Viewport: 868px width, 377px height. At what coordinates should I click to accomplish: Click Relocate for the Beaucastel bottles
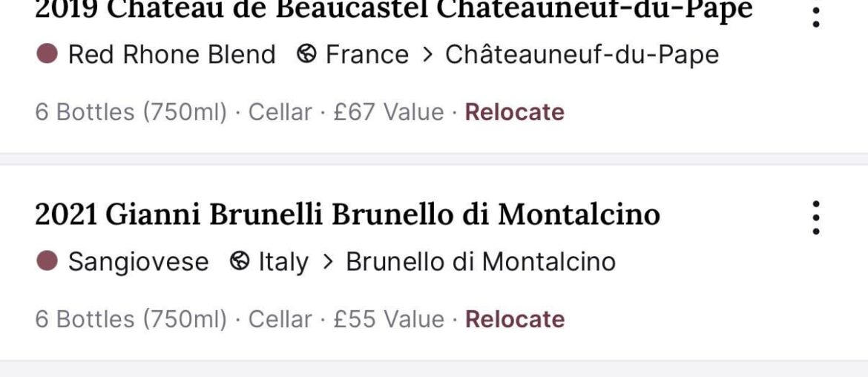click(x=514, y=113)
